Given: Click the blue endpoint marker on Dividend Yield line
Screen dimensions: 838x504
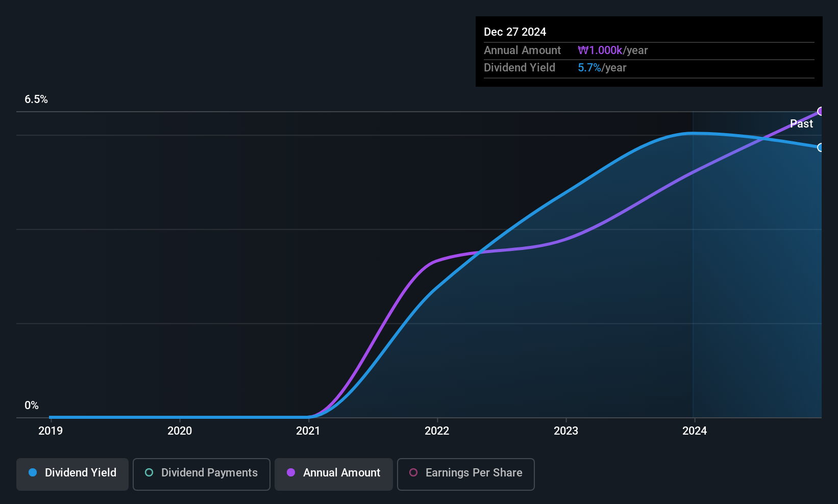Looking at the screenshot, I should tap(821, 147).
